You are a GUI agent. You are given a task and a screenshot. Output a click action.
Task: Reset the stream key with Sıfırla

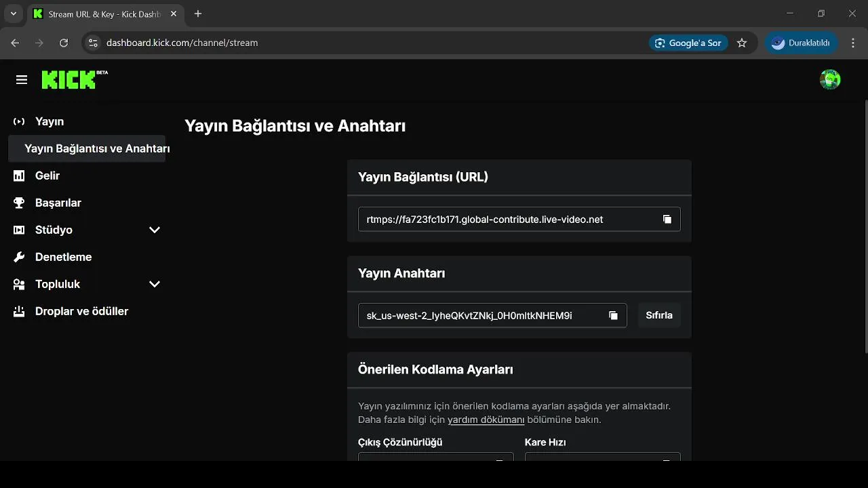tap(659, 315)
